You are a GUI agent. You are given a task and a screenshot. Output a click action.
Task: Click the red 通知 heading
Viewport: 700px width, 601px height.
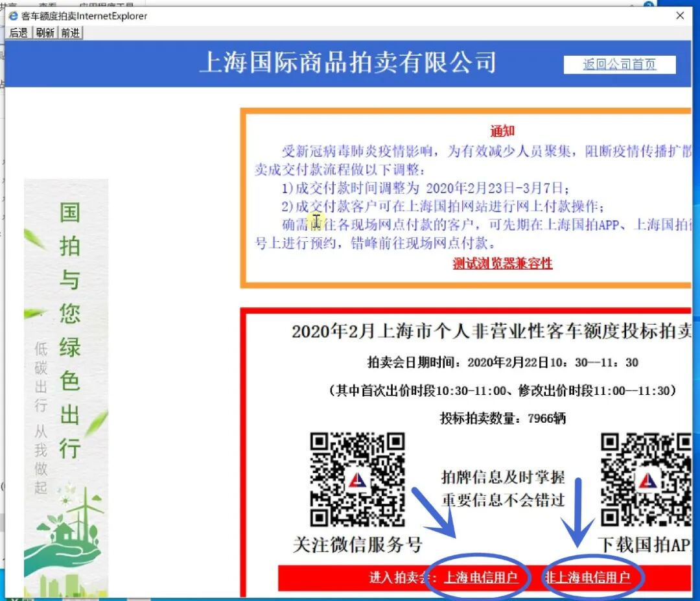click(x=502, y=131)
